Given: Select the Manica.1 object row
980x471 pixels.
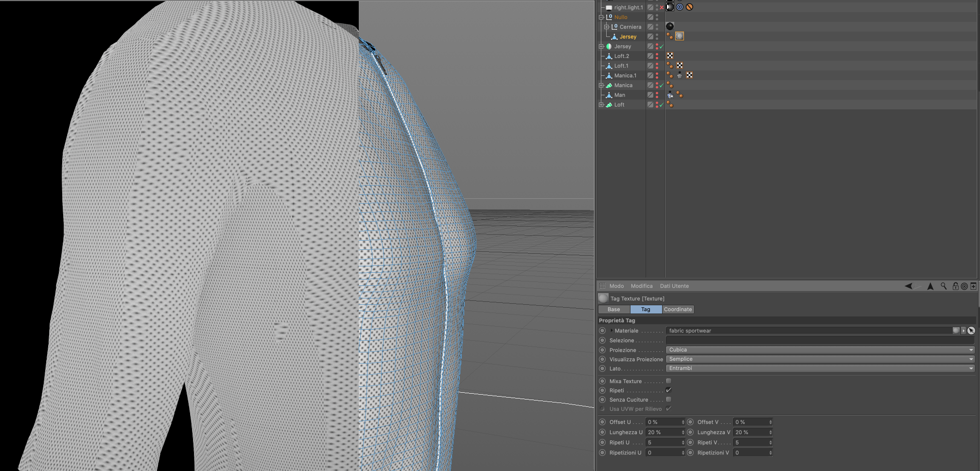Looking at the screenshot, I should [x=625, y=75].
